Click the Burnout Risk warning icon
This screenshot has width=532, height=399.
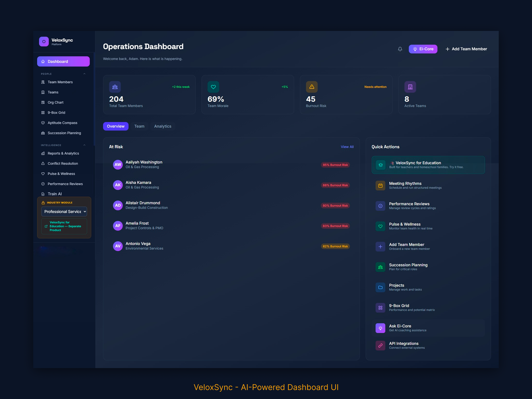coord(311,87)
